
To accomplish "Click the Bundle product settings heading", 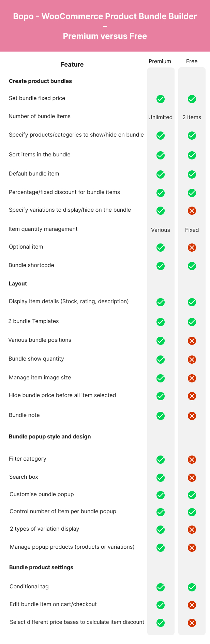I will (41, 567).
